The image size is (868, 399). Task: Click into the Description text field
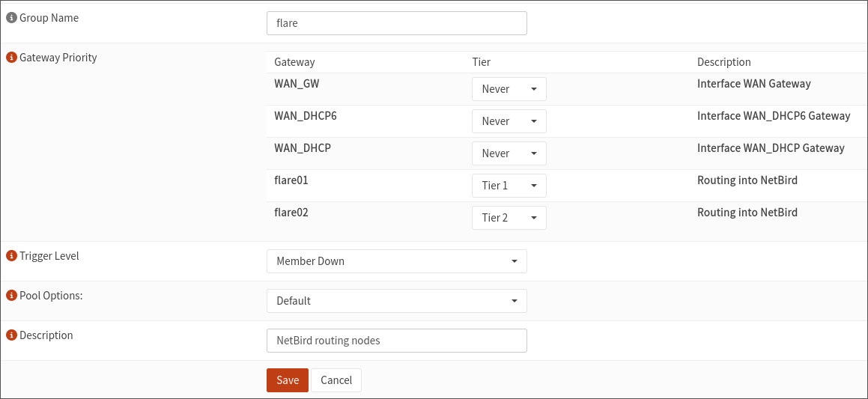(x=396, y=341)
